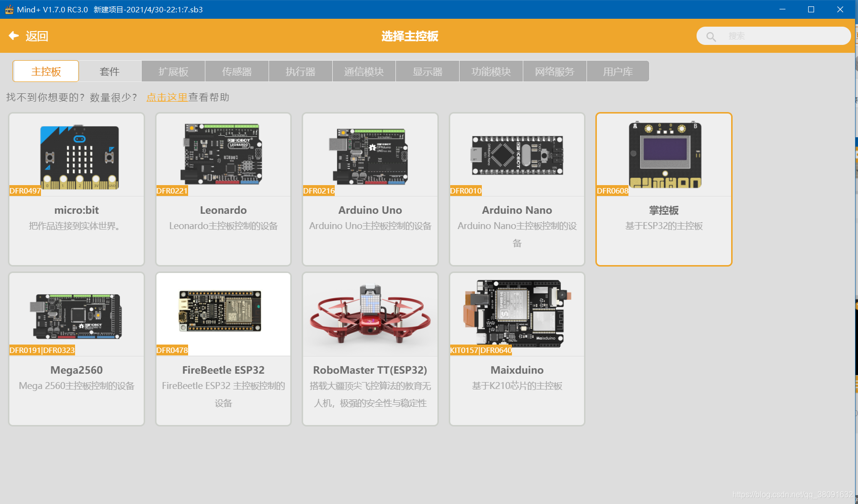Open the 显示器 tab
858x504 pixels.
[x=428, y=72]
